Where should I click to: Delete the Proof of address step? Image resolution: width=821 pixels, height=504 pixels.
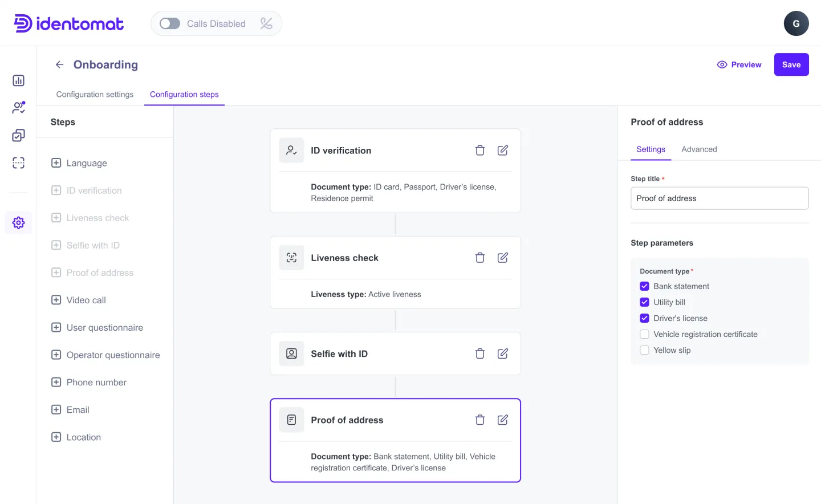tap(479, 420)
